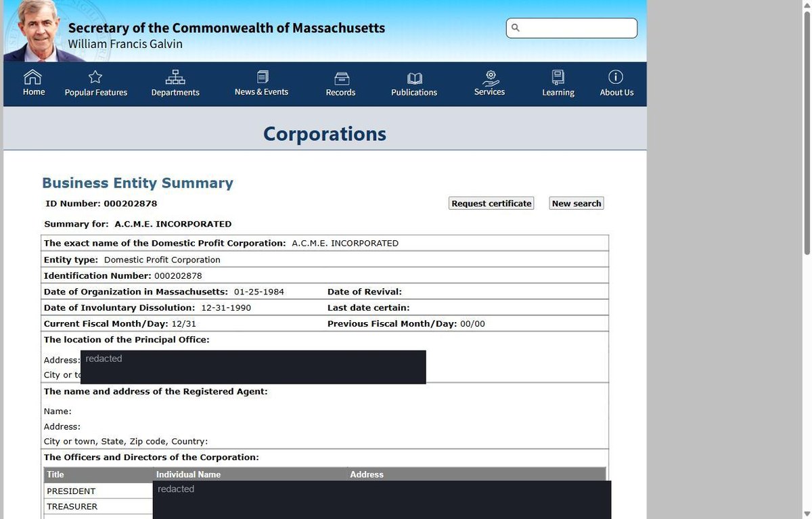Click Registered Agent City or town, State line
812x519 pixels.
(126, 441)
